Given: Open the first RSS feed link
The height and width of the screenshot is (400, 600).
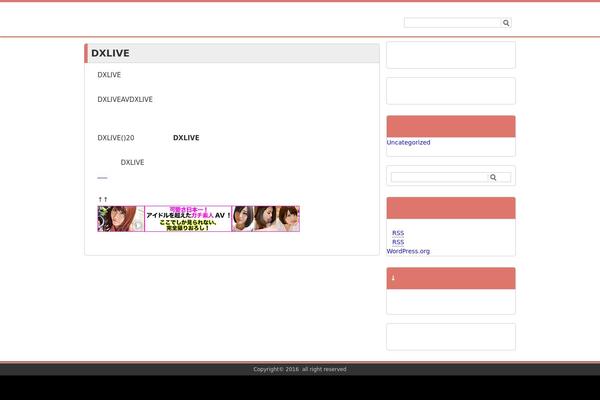Looking at the screenshot, I should (398, 233).
